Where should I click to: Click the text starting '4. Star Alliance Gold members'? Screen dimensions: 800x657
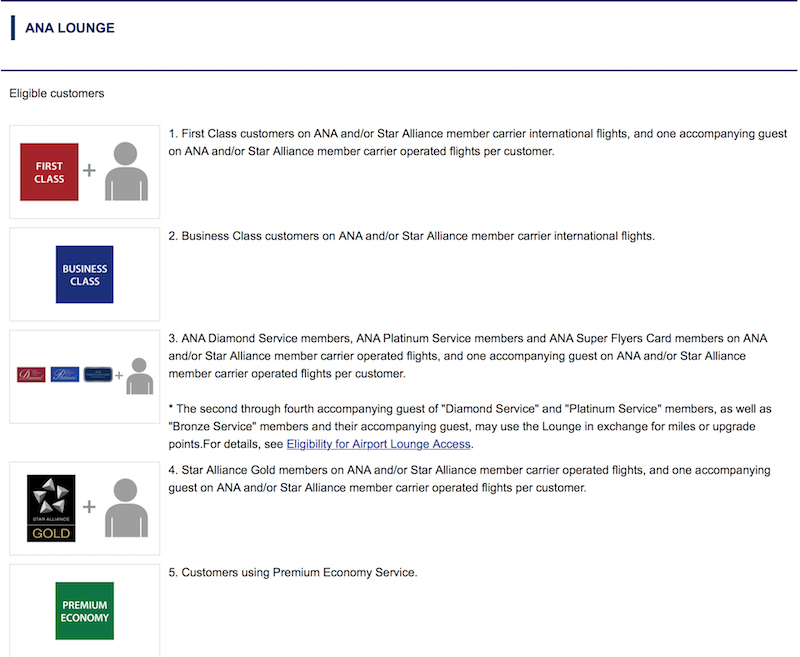469,478
